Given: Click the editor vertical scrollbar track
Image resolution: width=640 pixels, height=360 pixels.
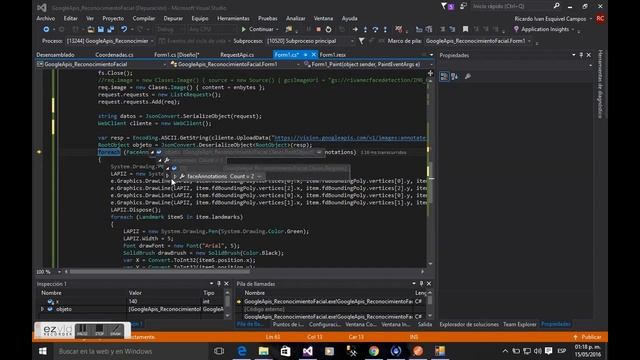Looking at the screenshot, I should pos(430,171).
